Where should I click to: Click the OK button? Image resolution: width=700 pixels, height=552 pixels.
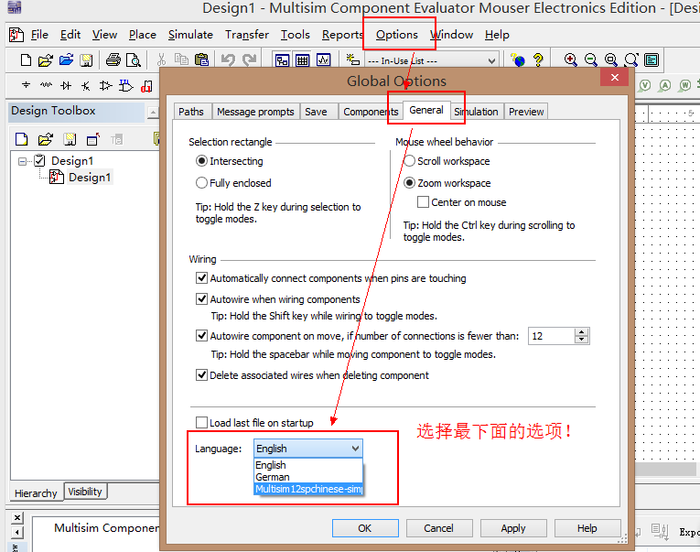(365, 528)
